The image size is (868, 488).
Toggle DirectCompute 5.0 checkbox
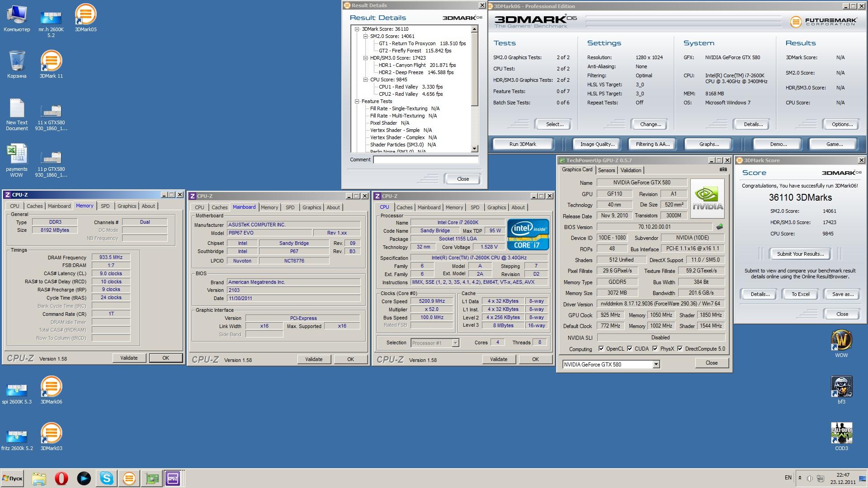680,348
